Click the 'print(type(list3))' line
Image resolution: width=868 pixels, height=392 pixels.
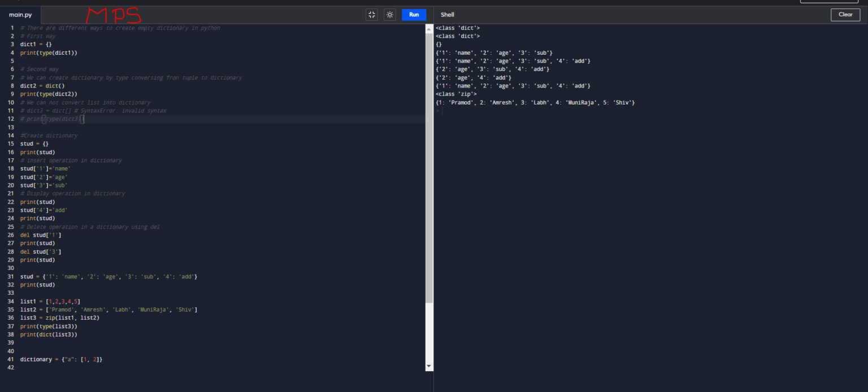click(49, 326)
